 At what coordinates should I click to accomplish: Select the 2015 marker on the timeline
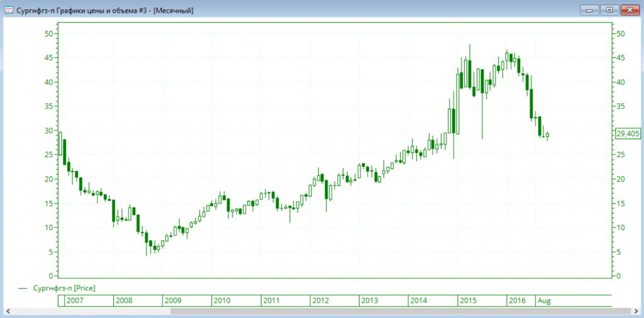coord(468,300)
